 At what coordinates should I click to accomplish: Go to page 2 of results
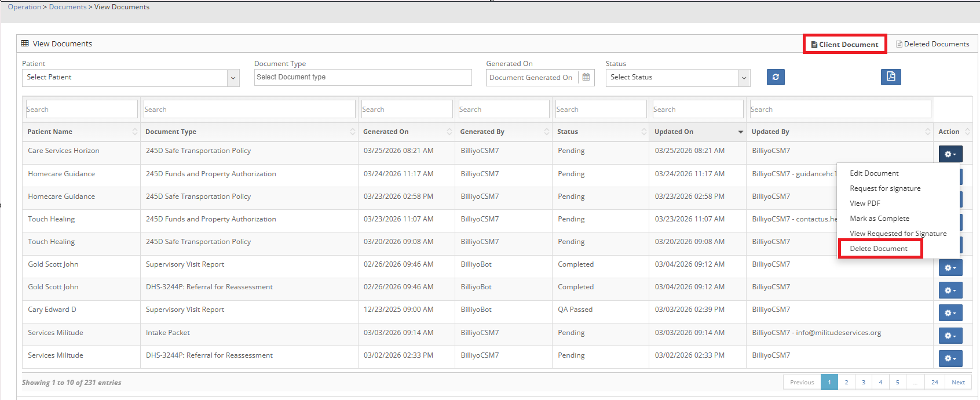[x=846, y=383]
